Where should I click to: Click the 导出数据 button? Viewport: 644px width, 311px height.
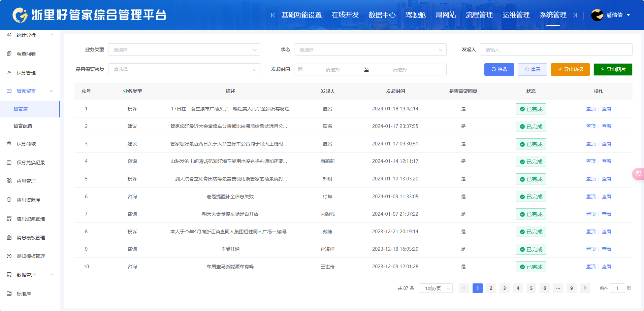(570, 69)
